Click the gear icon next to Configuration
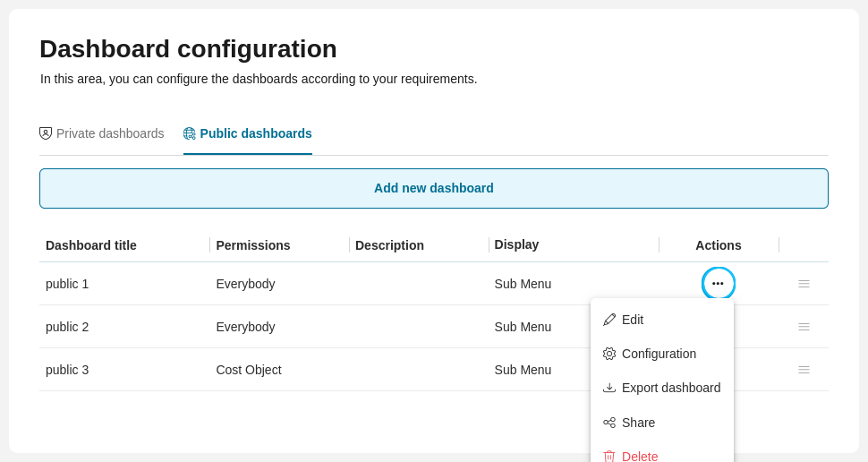 (608, 354)
